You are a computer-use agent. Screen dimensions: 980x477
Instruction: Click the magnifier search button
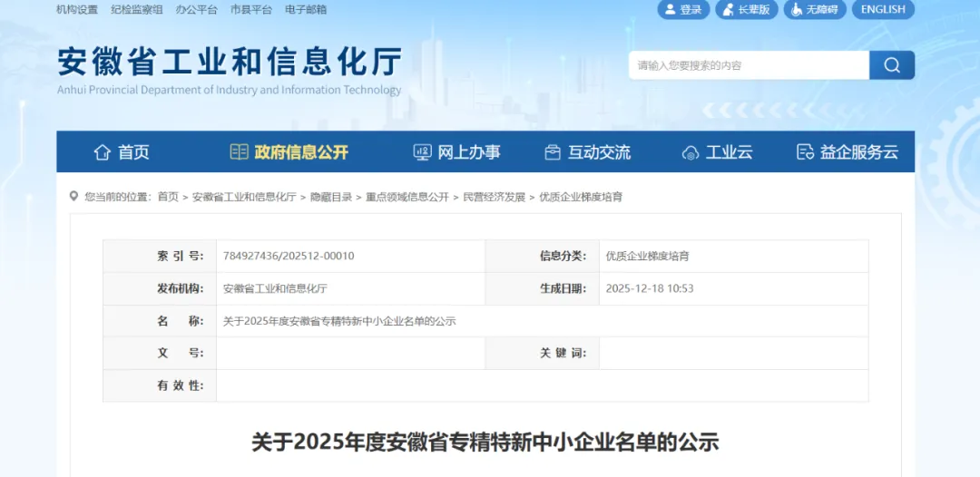pos(891,65)
